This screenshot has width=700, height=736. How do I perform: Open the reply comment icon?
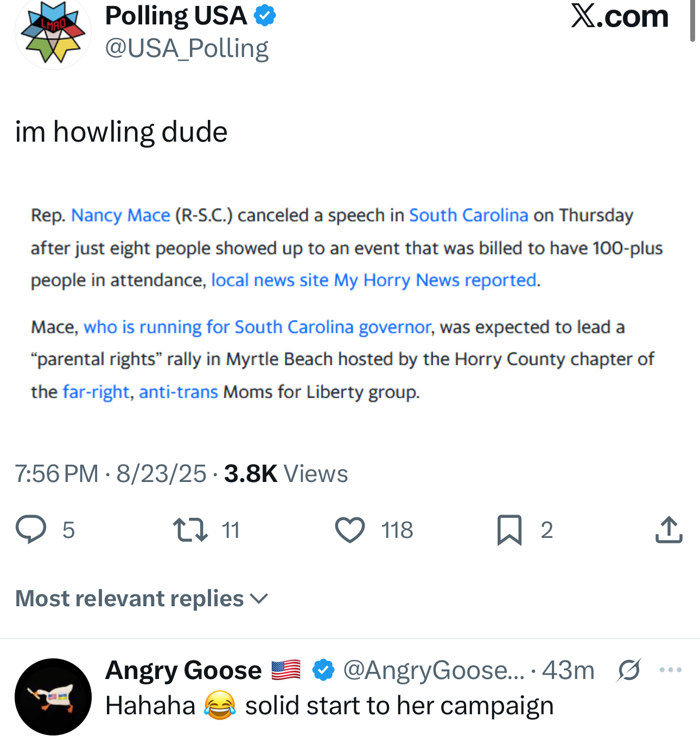click(31, 530)
